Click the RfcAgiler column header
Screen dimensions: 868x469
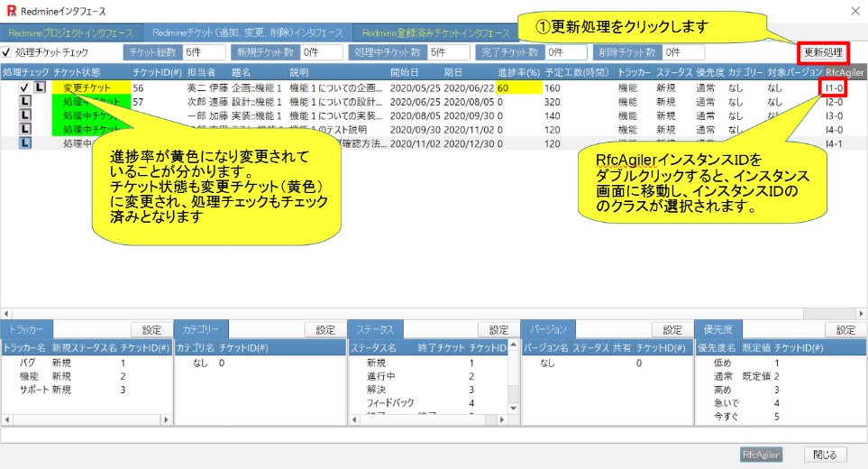tap(845, 72)
